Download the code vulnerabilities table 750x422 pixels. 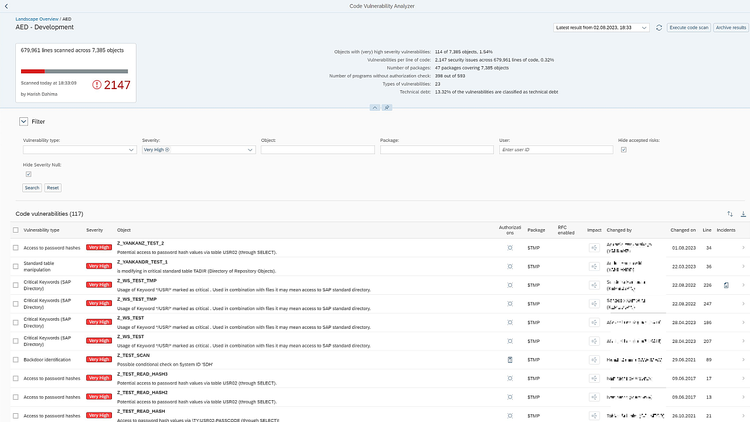(743, 214)
